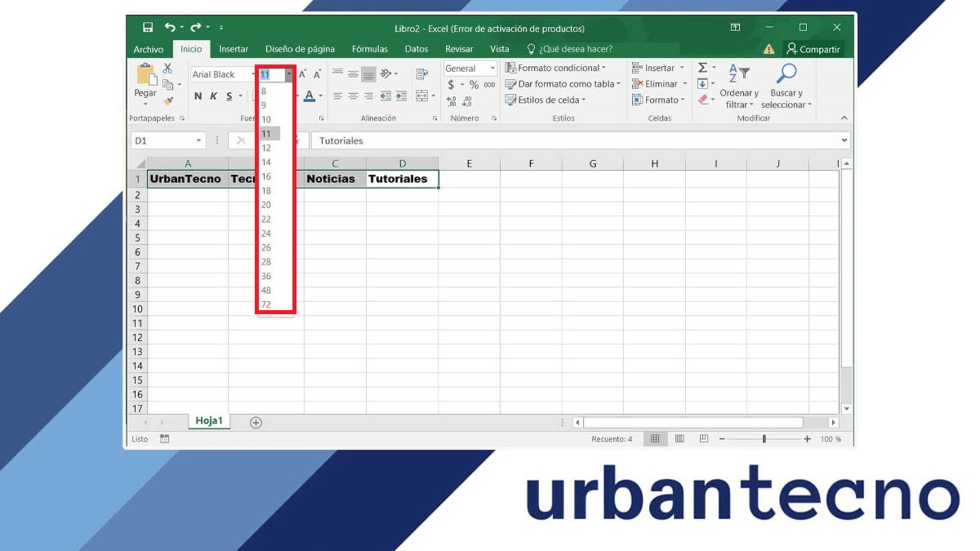Apply accounting format with the dollar icon
This screenshot has width=980, height=551.
pos(451,84)
